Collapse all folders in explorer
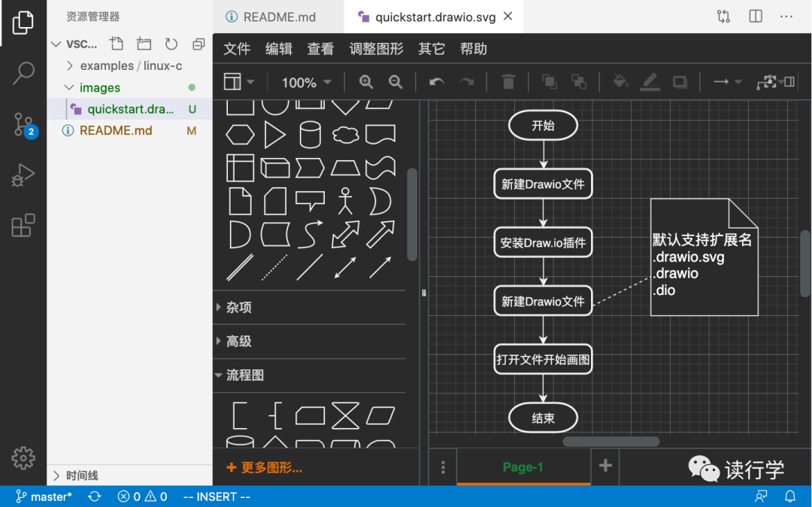The height and width of the screenshot is (507, 812). tap(198, 44)
